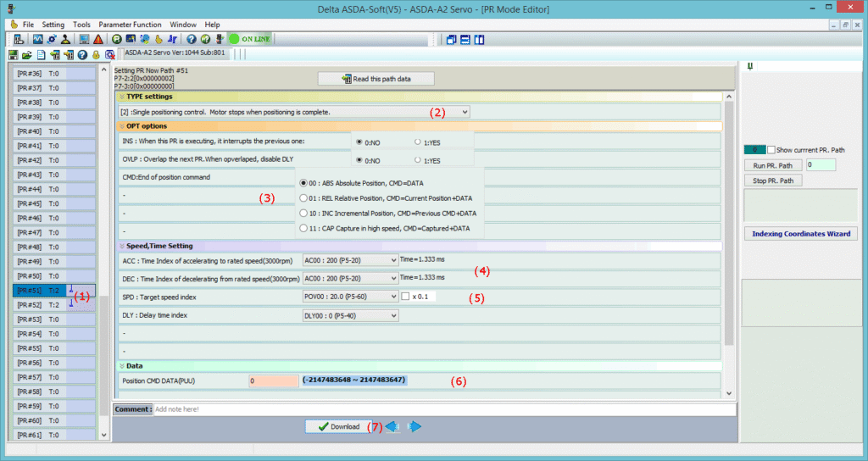The image size is (868, 461).
Task: Click the monitor screen toolbar icon
Action: click(84, 39)
